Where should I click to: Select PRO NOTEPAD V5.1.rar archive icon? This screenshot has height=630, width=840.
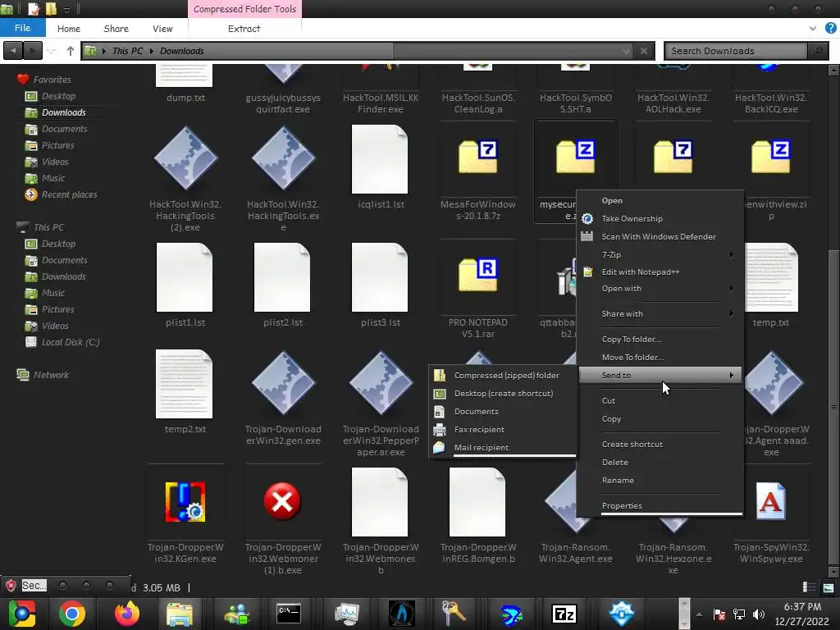coord(478,274)
